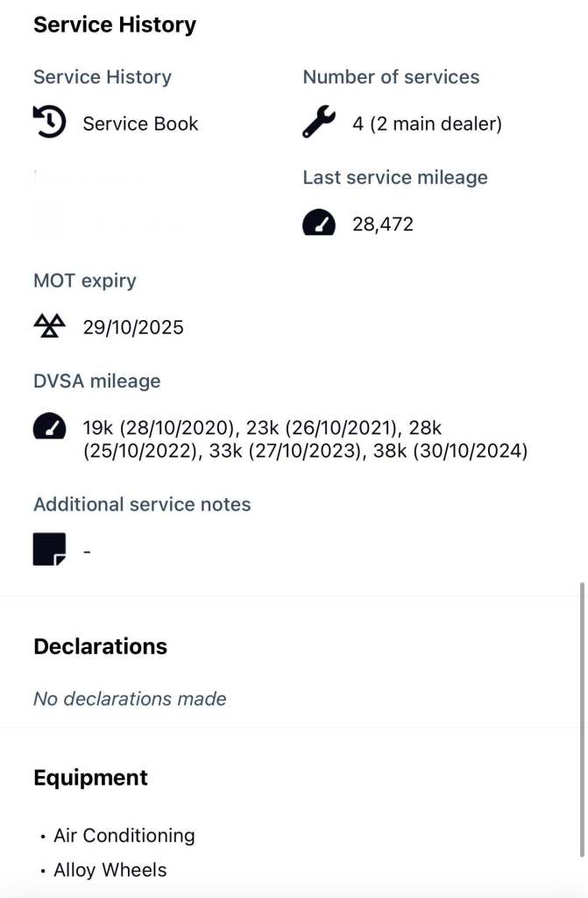Click the DVSA mileage history text
588x898 pixels.
point(305,440)
